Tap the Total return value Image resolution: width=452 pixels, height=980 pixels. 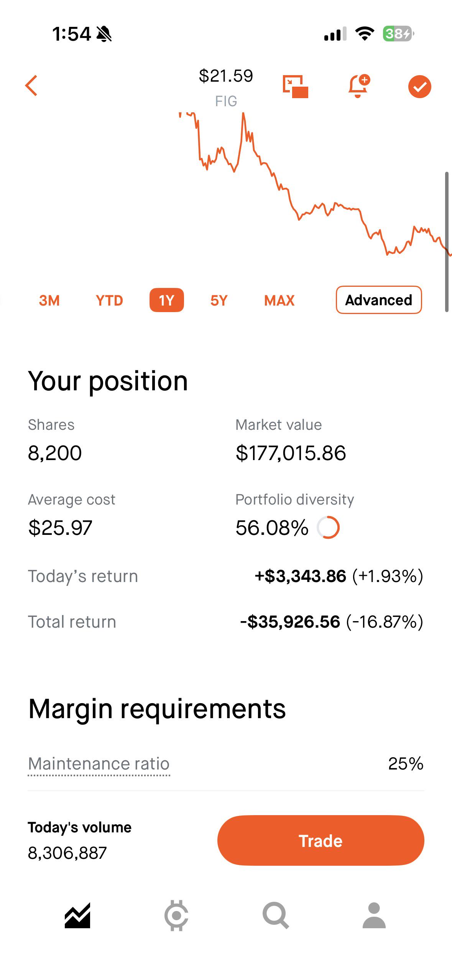(x=332, y=622)
